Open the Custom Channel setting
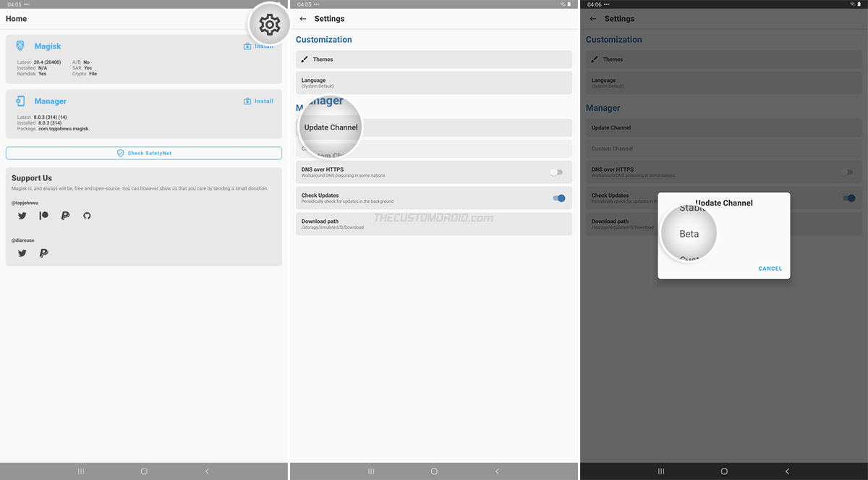 [x=434, y=148]
